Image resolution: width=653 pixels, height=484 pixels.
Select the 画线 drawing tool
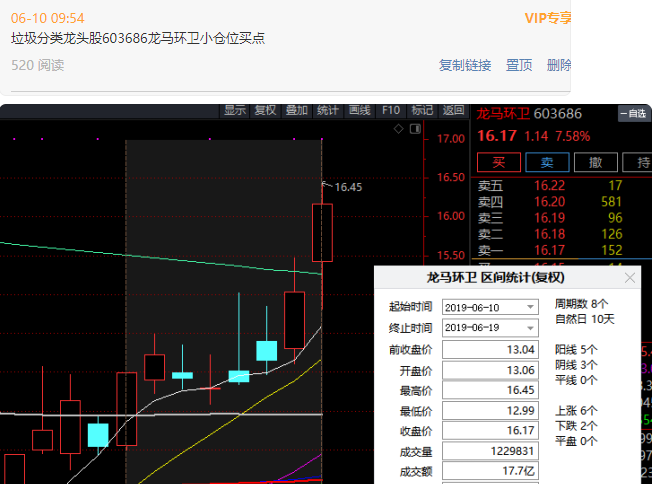point(359,110)
